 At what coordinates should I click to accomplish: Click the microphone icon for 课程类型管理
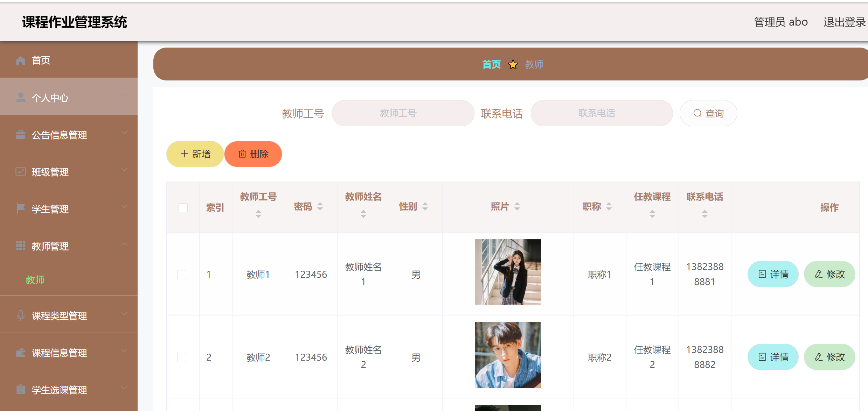point(21,315)
